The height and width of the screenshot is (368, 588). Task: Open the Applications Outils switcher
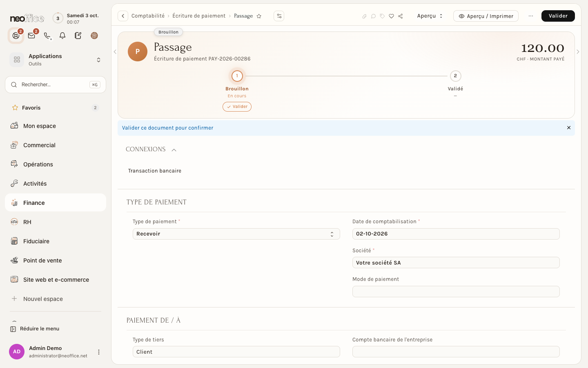(x=56, y=60)
